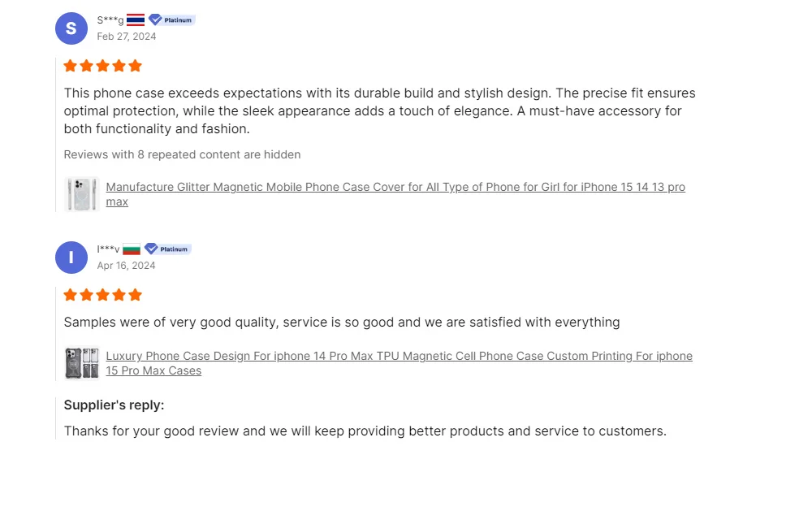This screenshot has width=812, height=511.
Task: Click "Reviews with 8 repeated content are hidden"
Action: point(182,154)
